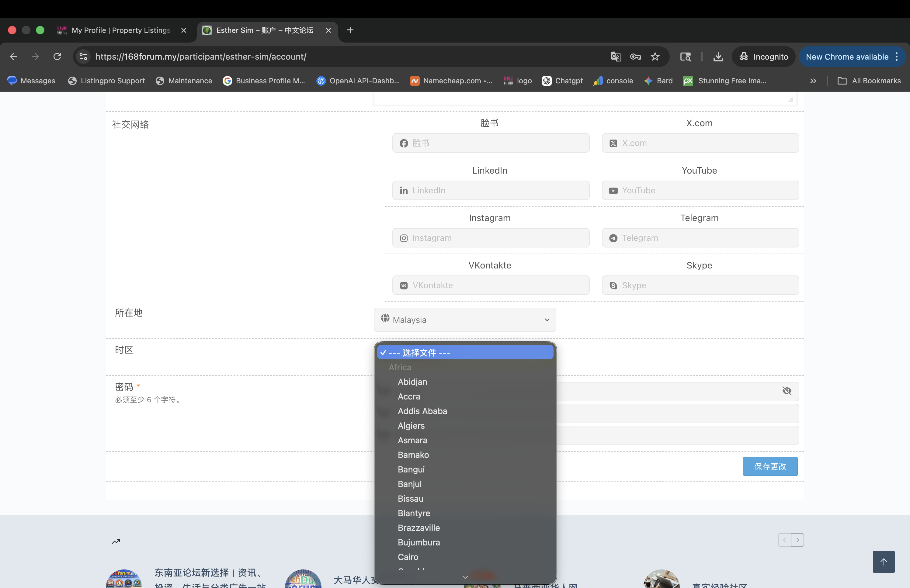Screen dimensions: 910x588
Task: Open the Chatgpt bookmark
Action: pos(562,81)
